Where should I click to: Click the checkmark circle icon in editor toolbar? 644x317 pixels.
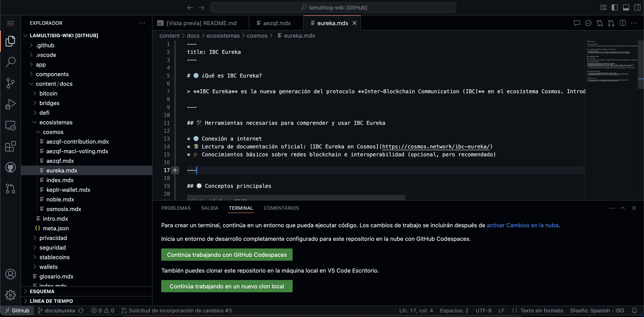[588, 23]
